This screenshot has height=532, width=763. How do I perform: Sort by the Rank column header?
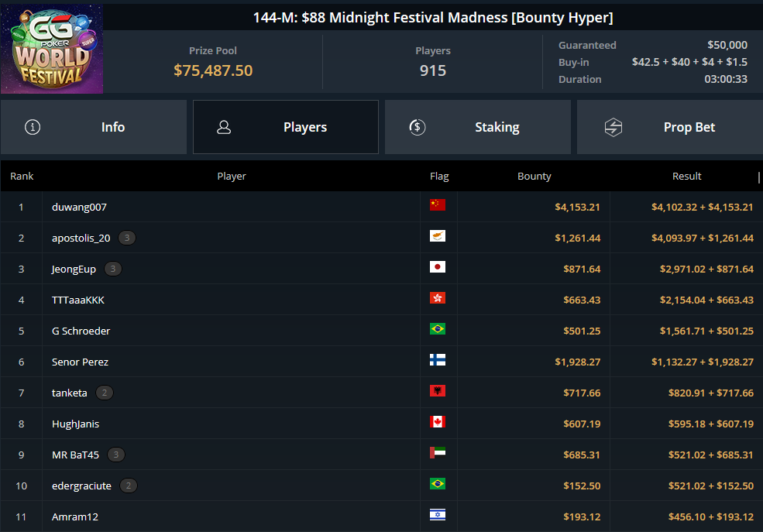pyautogui.click(x=22, y=177)
